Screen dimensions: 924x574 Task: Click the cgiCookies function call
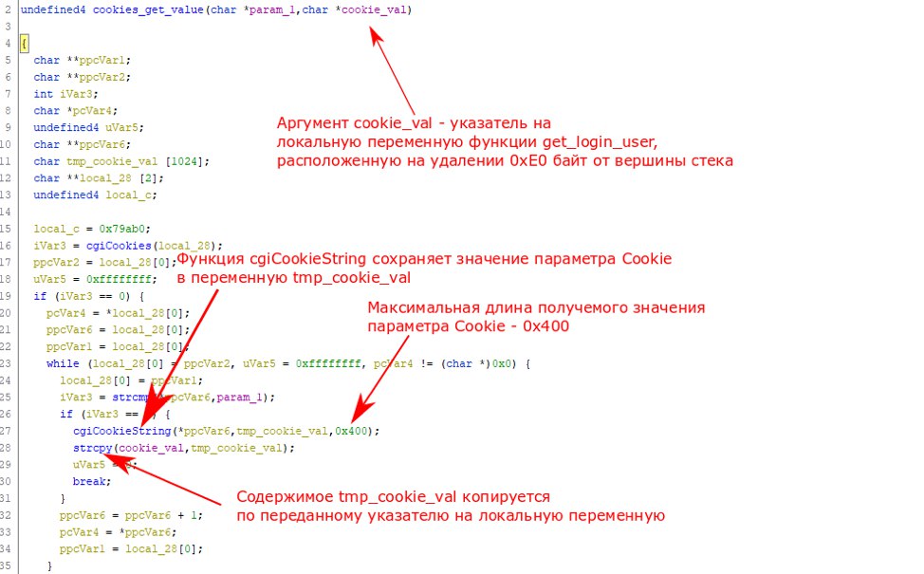pyautogui.click(x=119, y=246)
